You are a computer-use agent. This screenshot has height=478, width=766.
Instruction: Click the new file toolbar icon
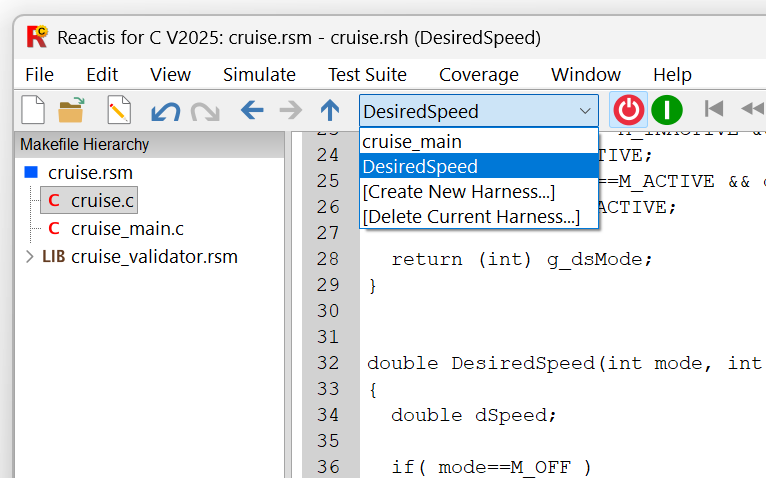coord(33,110)
